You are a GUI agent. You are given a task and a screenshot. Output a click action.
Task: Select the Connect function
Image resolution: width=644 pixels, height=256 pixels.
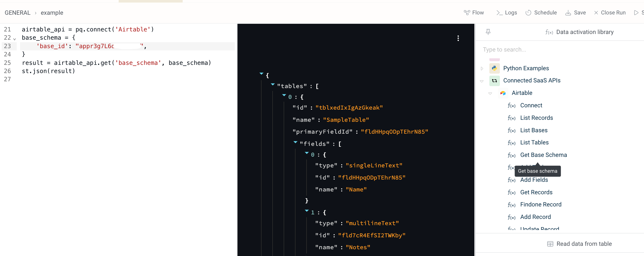pos(531,105)
